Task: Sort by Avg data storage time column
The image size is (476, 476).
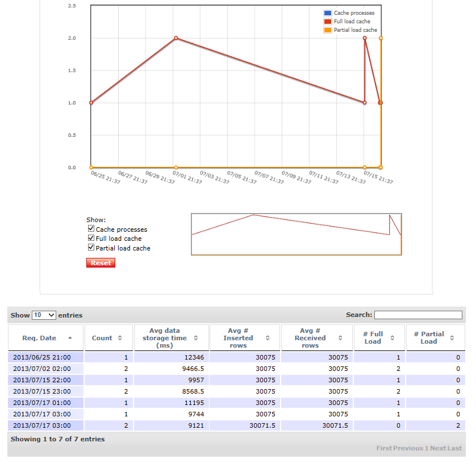Action: pos(172,338)
